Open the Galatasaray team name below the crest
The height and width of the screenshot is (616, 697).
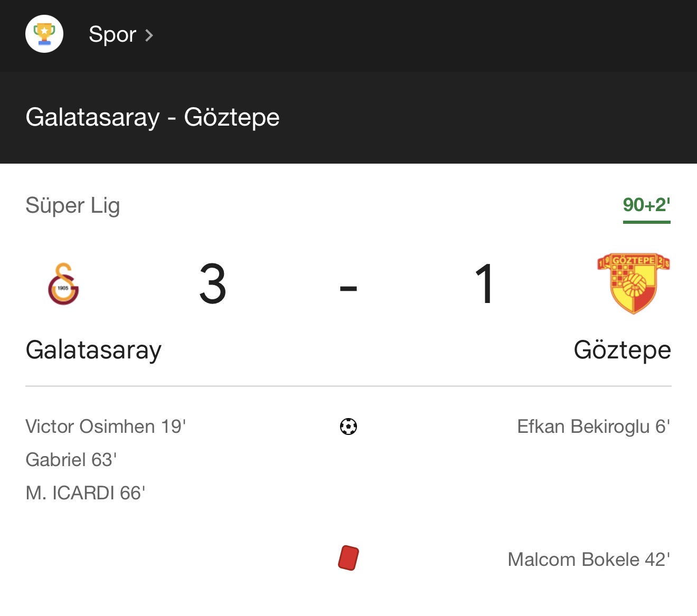pyautogui.click(x=93, y=350)
